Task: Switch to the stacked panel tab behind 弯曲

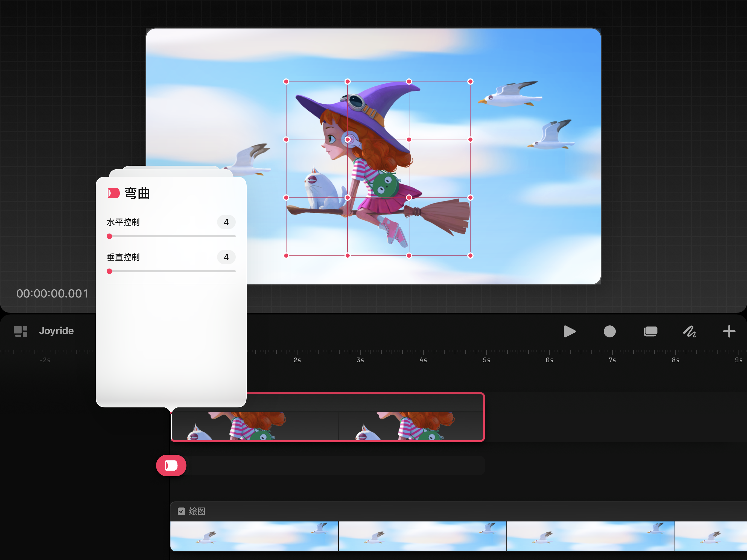Action: tap(171, 172)
